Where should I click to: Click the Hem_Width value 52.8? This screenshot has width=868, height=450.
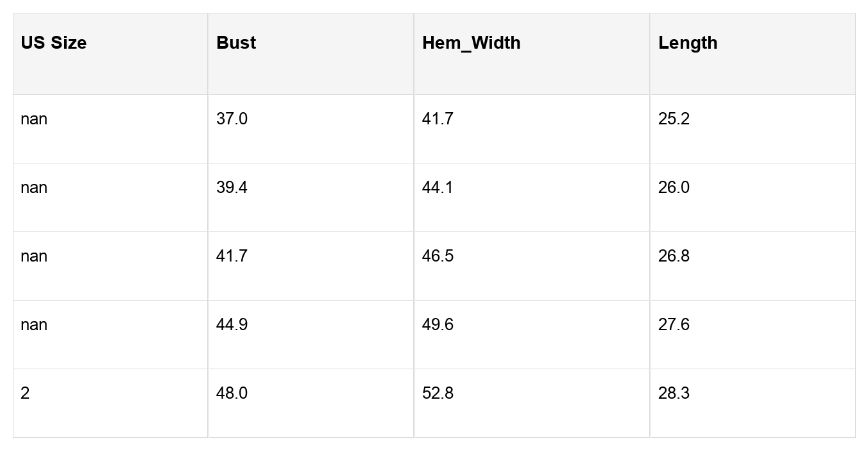438,394
